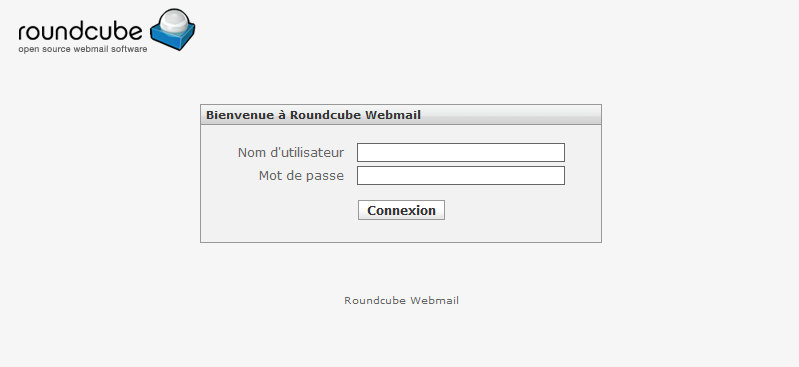Click the roundcube wordmark text in logo
Image resolution: width=799 pixels, height=367 pixels.
click(80, 32)
